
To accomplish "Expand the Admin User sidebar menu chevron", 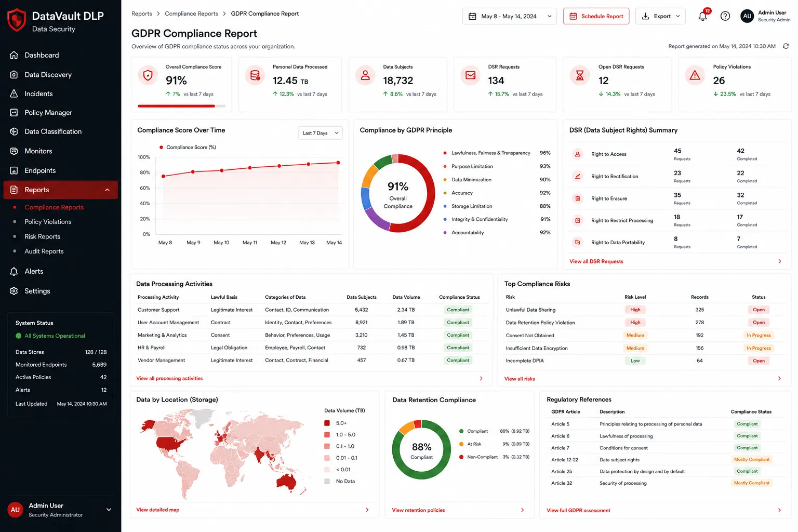I will click(109, 510).
